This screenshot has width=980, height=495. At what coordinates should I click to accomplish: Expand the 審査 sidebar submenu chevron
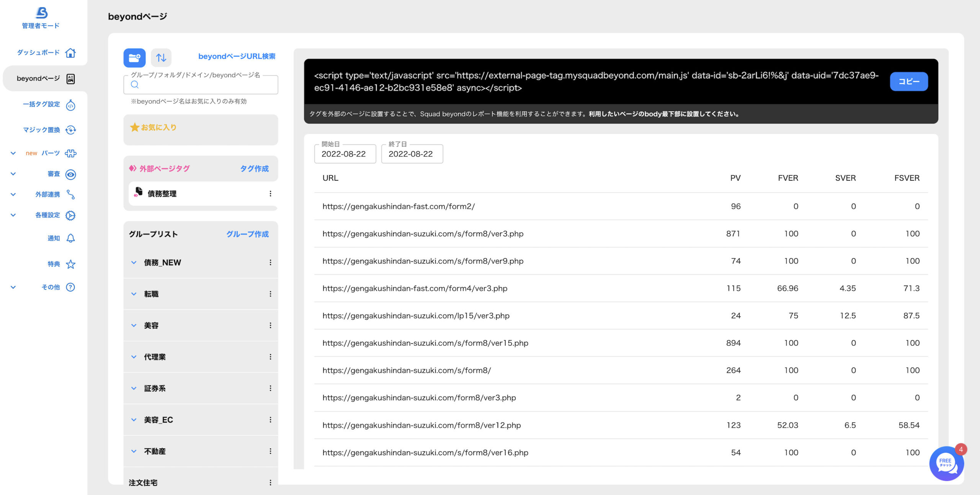click(13, 174)
